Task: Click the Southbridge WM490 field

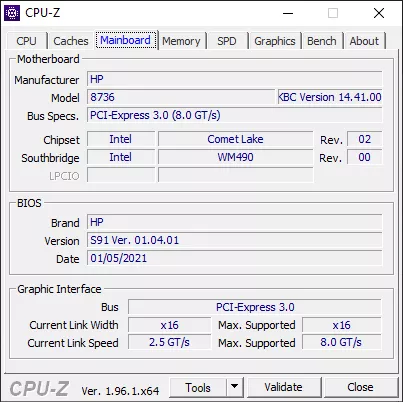Action: click(x=236, y=157)
